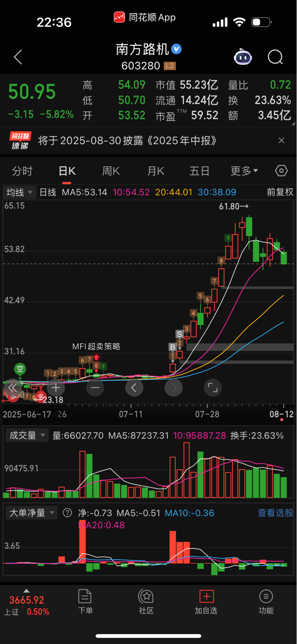The width and height of the screenshot is (297, 644).
Task: Move chart to next candle
Action: click(174, 388)
